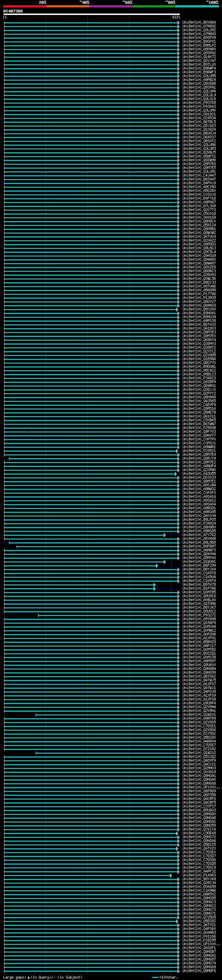This screenshot has width=222, height=980.
Task: Select hit label UniRef100_Q03033
Action: 199,477
